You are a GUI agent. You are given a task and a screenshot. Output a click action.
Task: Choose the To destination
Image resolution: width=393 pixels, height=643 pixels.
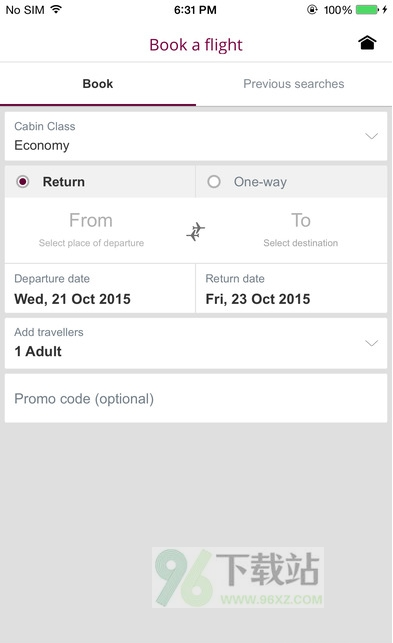300,230
